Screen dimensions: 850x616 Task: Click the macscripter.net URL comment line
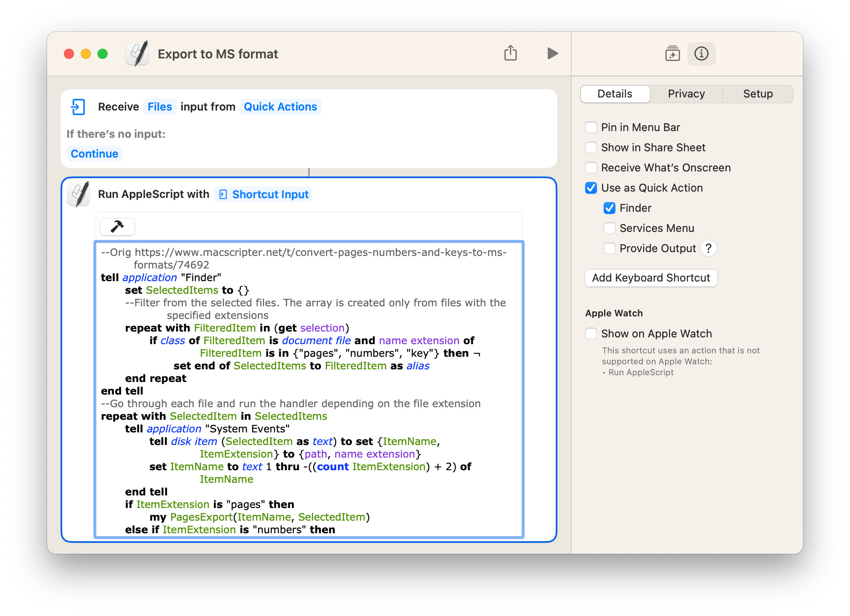[x=304, y=258]
